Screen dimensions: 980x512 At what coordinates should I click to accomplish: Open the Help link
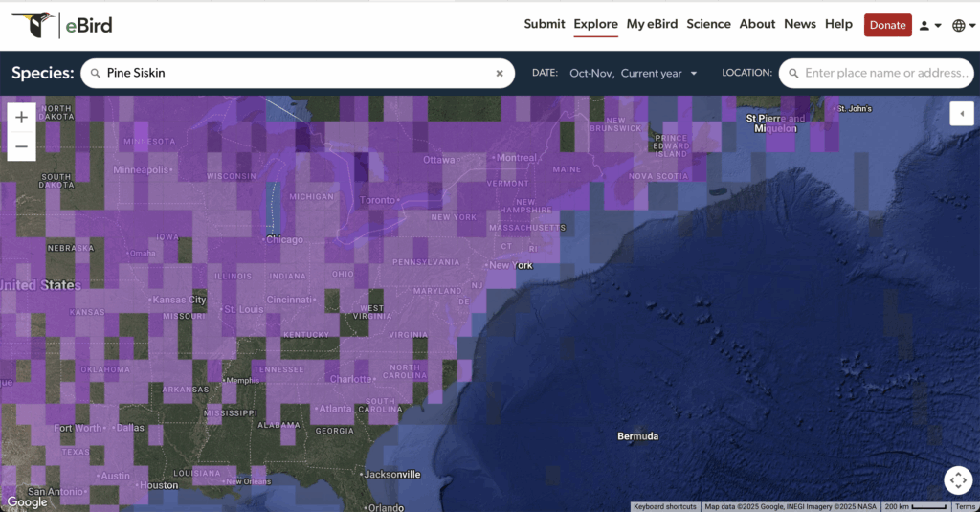tap(838, 24)
